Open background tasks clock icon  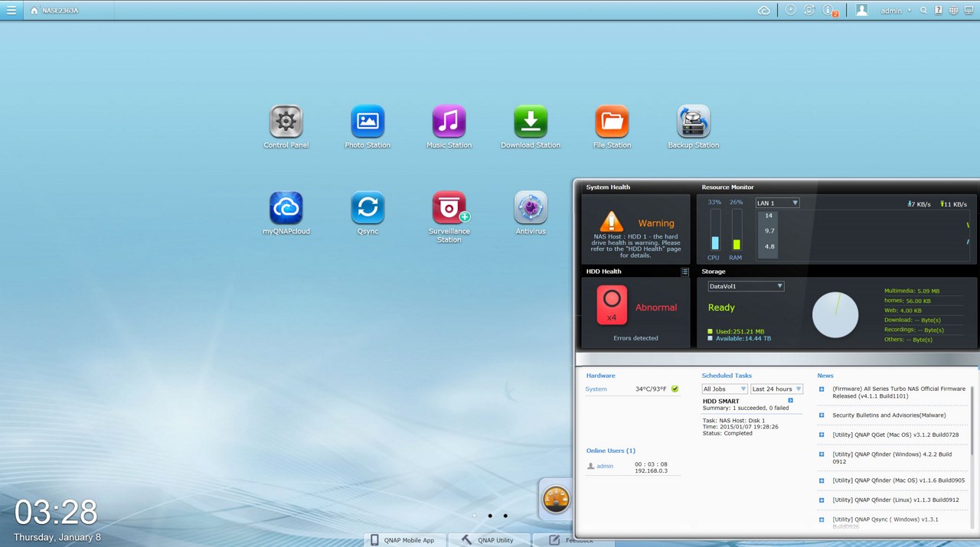tap(791, 10)
